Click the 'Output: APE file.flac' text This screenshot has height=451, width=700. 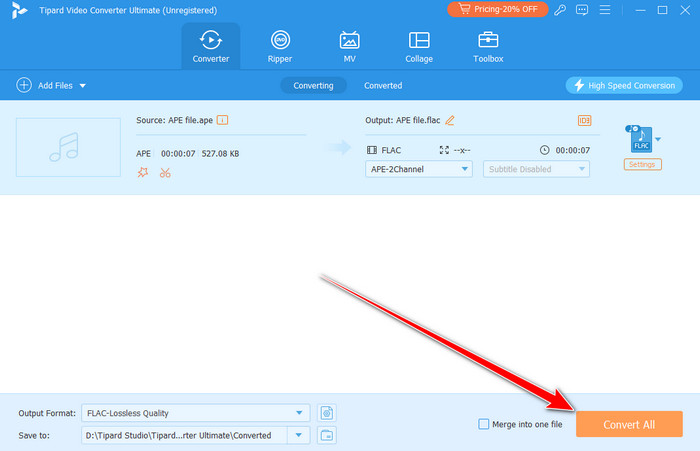pos(403,120)
